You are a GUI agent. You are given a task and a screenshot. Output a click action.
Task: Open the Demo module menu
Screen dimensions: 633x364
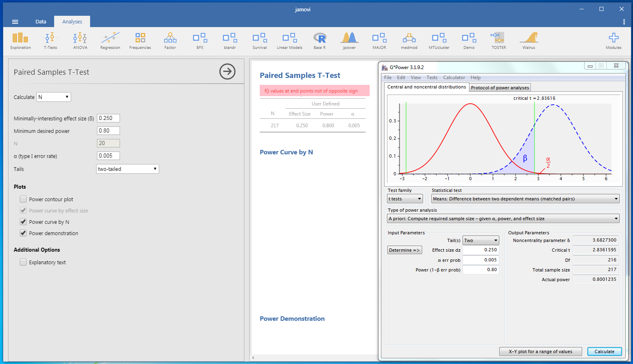(x=469, y=41)
